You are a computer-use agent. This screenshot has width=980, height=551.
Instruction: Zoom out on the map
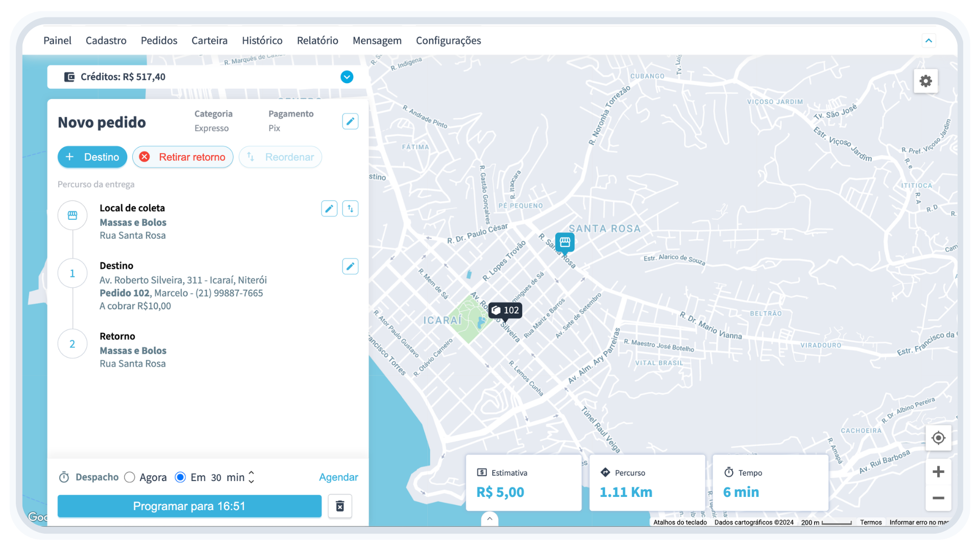[x=938, y=498]
